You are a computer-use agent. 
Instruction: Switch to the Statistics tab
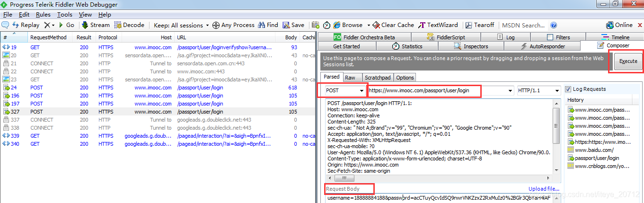tap(407, 46)
